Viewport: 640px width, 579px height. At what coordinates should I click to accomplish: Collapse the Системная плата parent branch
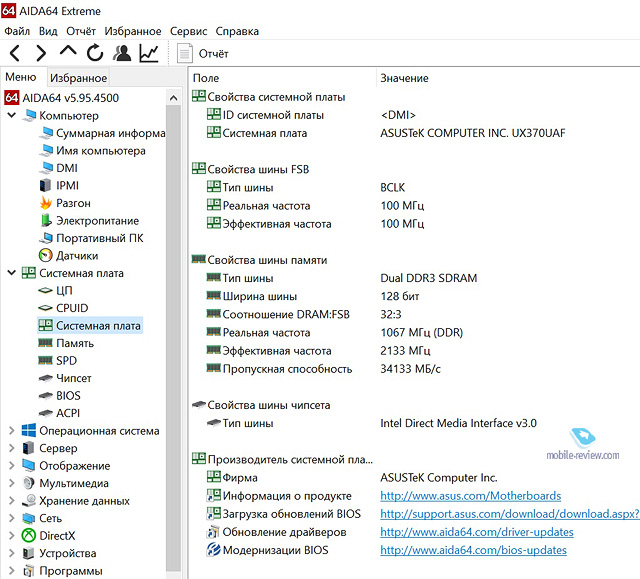pyautogui.click(x=12, y=273)
